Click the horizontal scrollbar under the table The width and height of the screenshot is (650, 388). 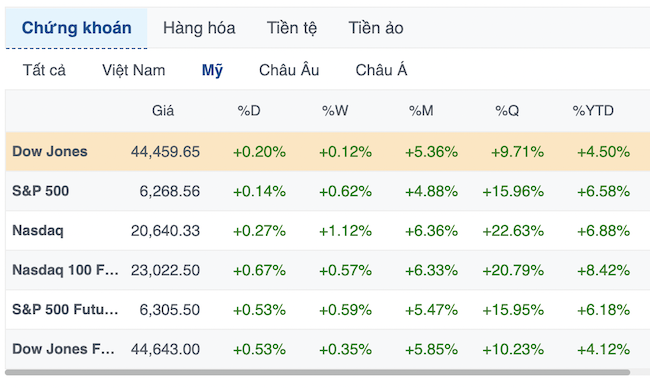[x=318, y=372]
